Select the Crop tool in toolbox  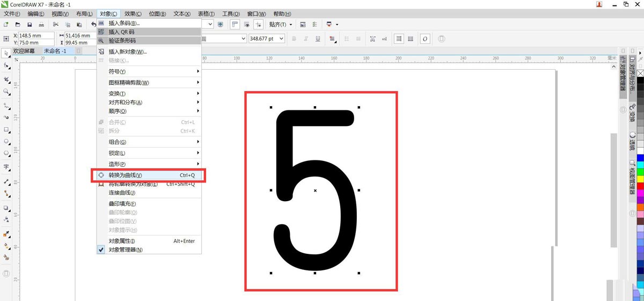click(x=6, y=79)
